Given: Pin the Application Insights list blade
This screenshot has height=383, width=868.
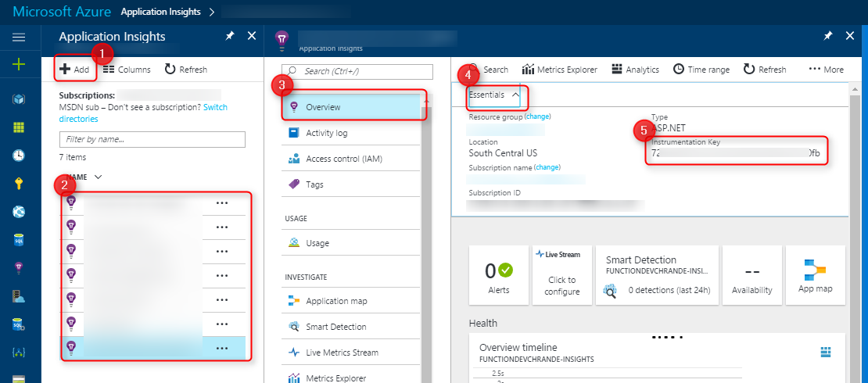Looking at the screenshot, I should point(229,36).
